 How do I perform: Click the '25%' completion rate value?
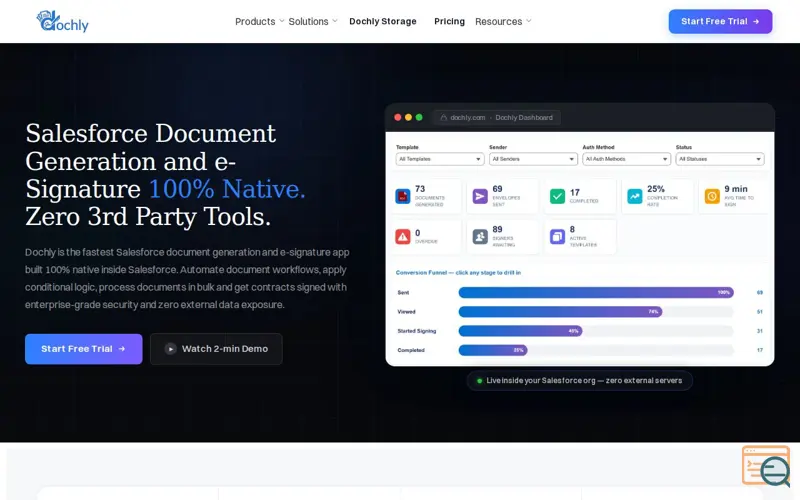point(656,189)
